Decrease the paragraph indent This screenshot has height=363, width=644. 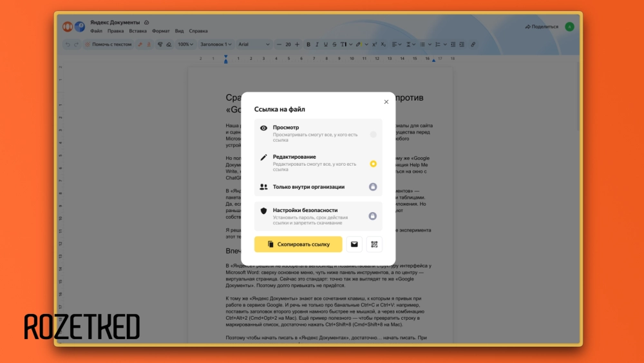point(453,44)
